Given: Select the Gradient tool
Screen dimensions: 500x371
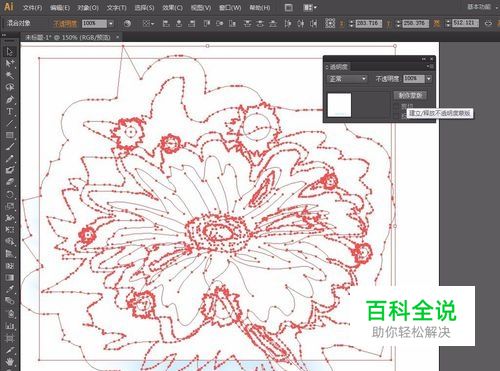Looking at the screenshot, I should pyautogui.click(x=9, y=277).
